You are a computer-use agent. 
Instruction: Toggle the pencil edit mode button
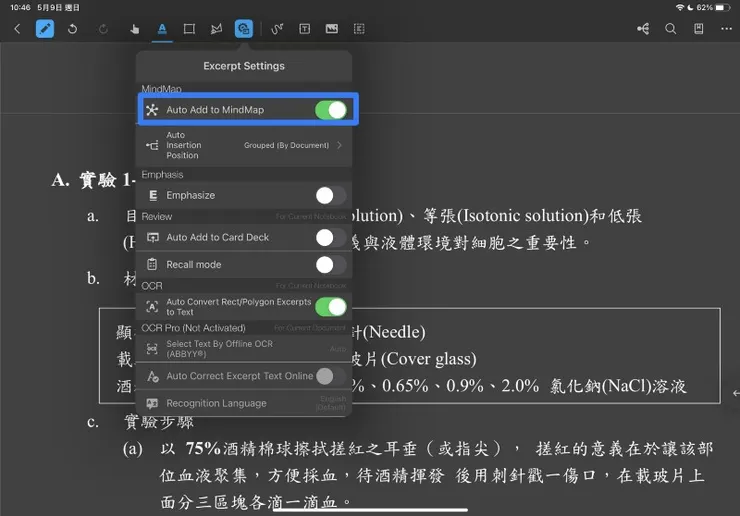point(45,29)
